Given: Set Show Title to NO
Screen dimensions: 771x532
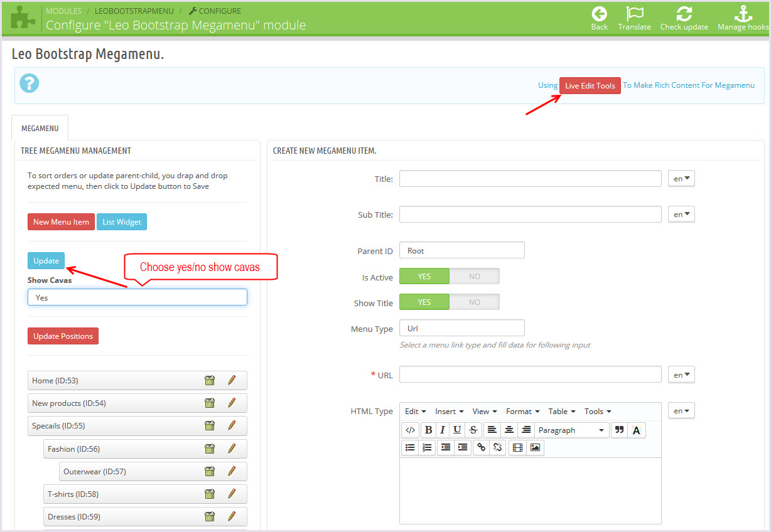Looking at the screenshot, I should 475,302.
